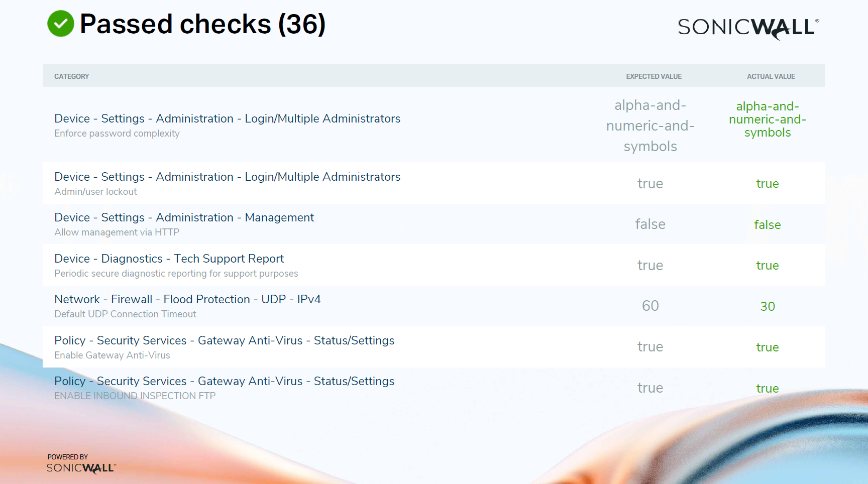
Task: Click the EXPECTED VALUE column header
Action: coord(654,76)
